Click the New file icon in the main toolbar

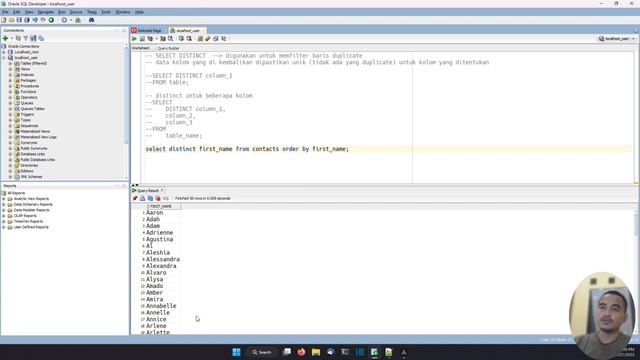4,20
